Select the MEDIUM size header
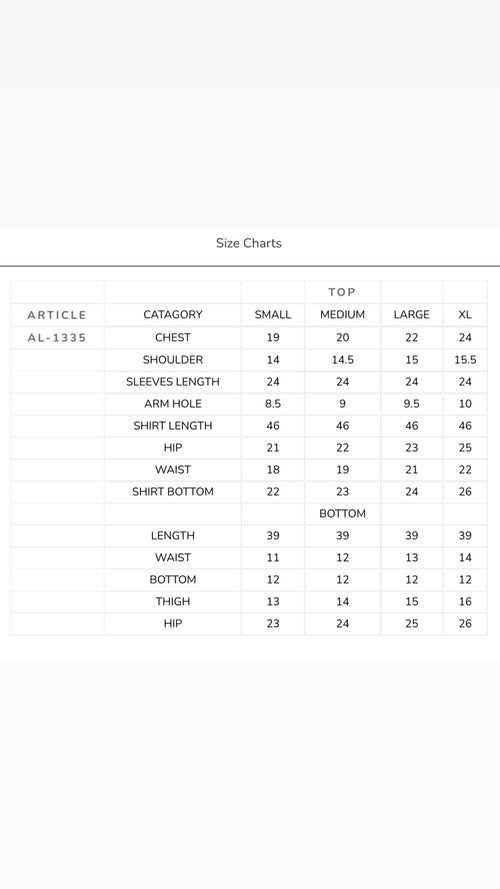The image size is (500, 889). pos(342,315)
